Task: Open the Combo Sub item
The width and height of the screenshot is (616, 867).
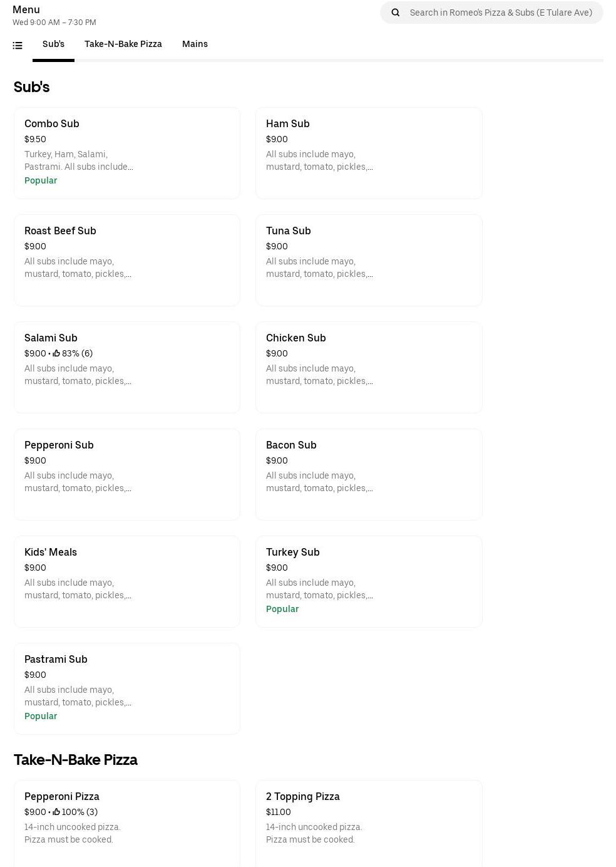Action: tap(127, 153)
